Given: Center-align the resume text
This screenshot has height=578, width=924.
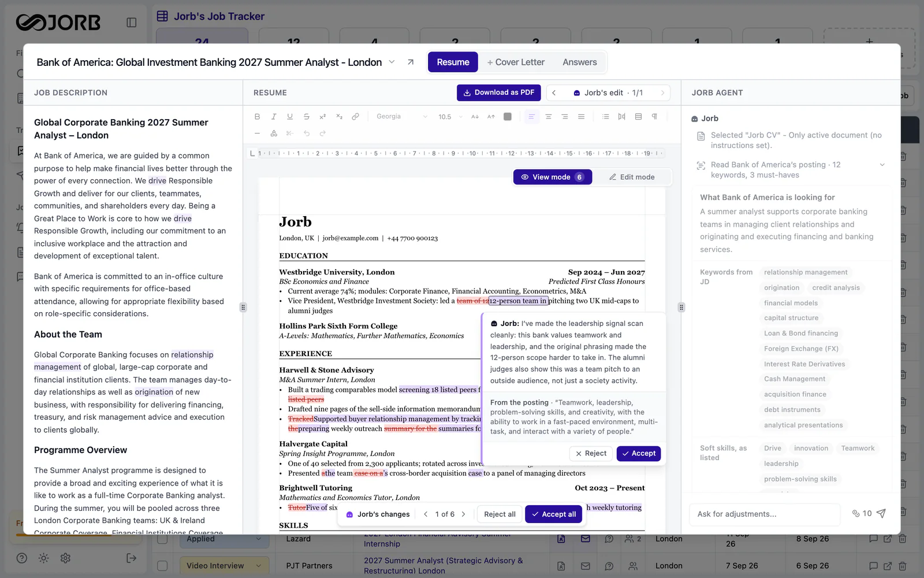Looking at the screenshot, I should coord(549,117).
